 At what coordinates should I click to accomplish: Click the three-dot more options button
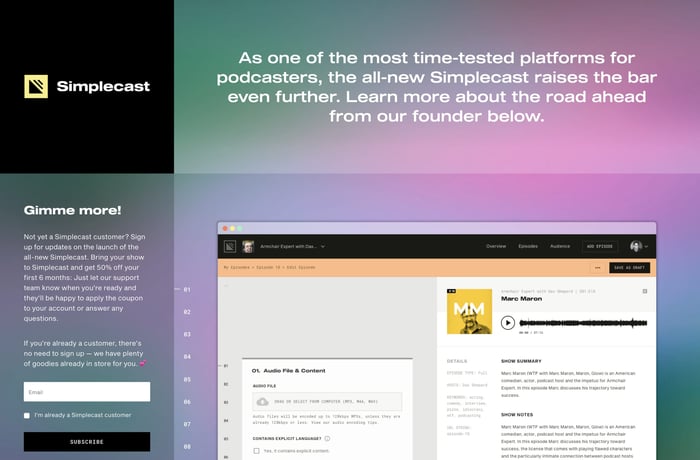click(597, 268)
